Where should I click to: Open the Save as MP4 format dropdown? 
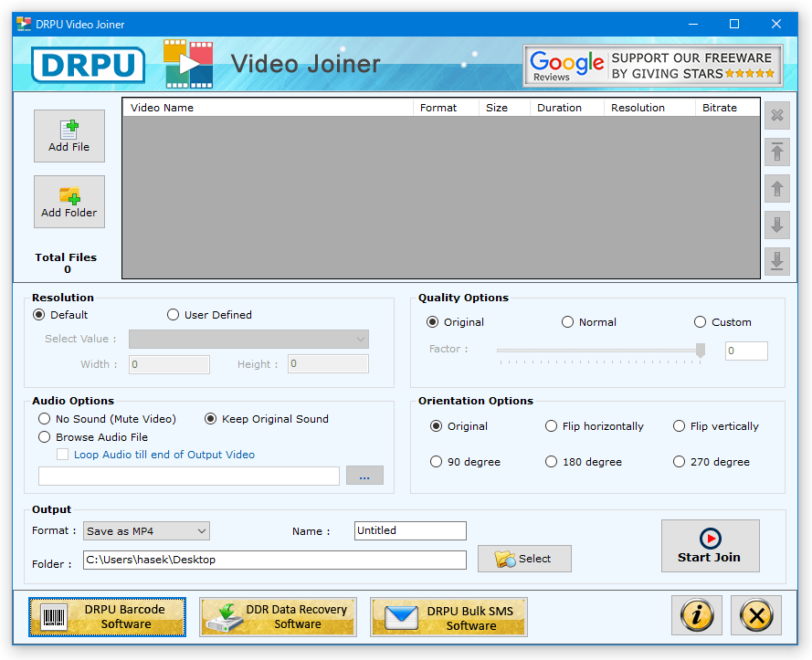(146, 531)
